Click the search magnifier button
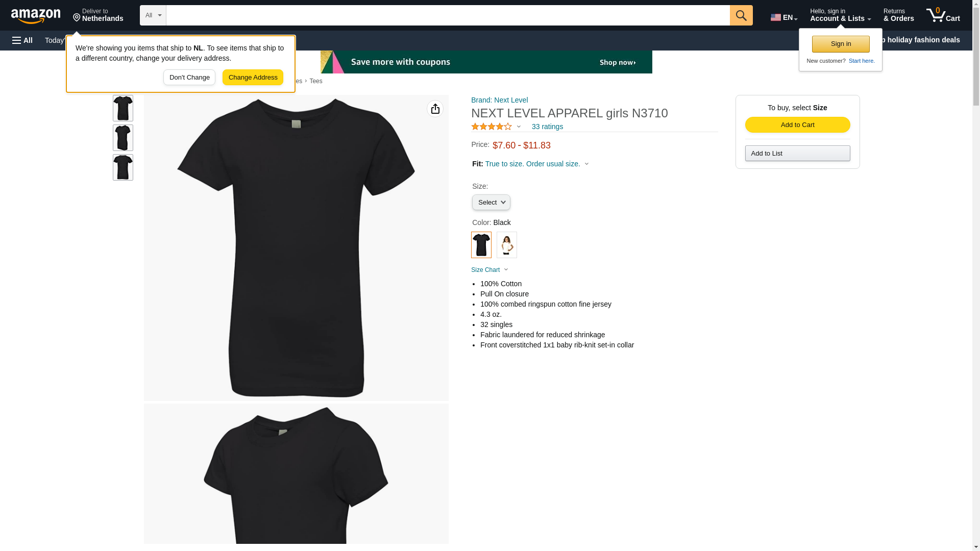This screenshot has height=551, width=980. click(741, 15)
